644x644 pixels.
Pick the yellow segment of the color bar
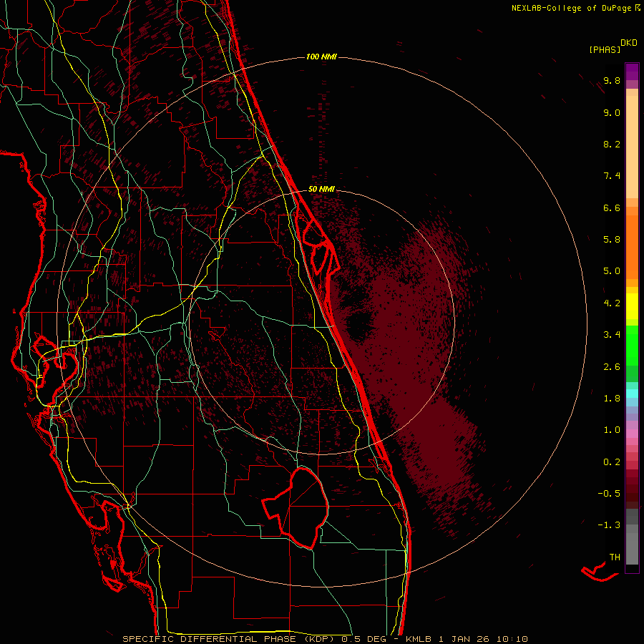[x=632, y=306]
